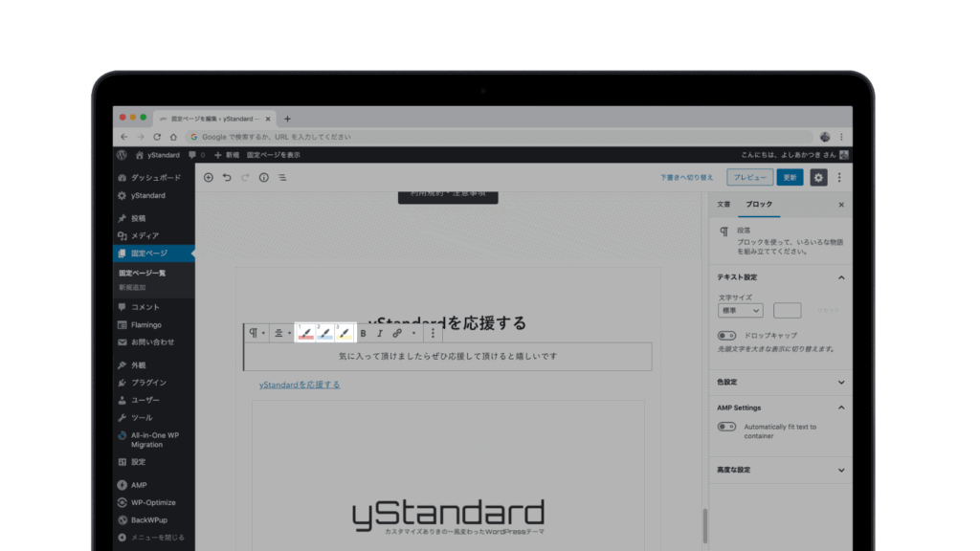
Task: Apply red marker highlight 1
Action: pyautogui.click(x=305, y=333)
